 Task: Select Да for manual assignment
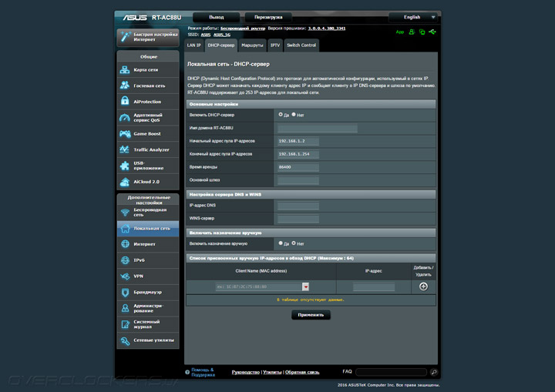click(x=281, y=243)
